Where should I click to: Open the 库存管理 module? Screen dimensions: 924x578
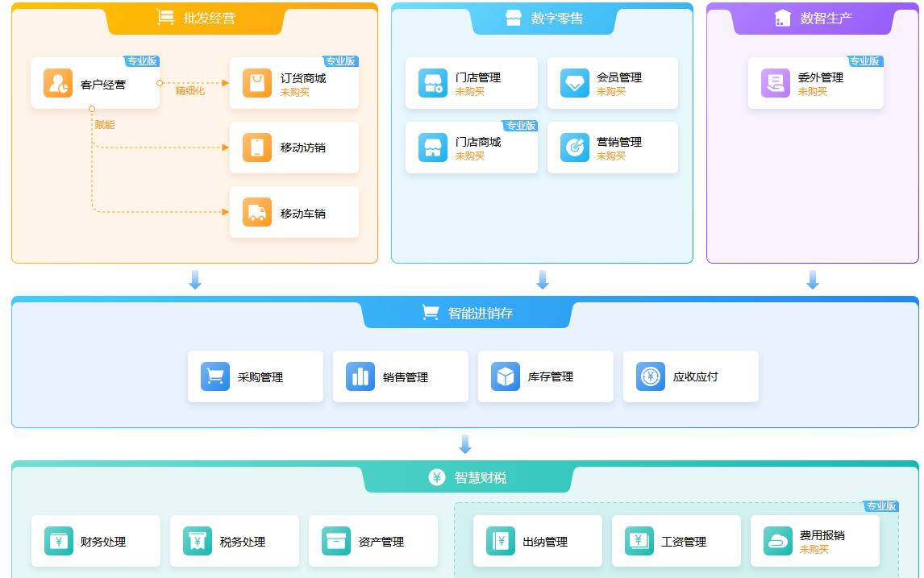coord(546,376)
